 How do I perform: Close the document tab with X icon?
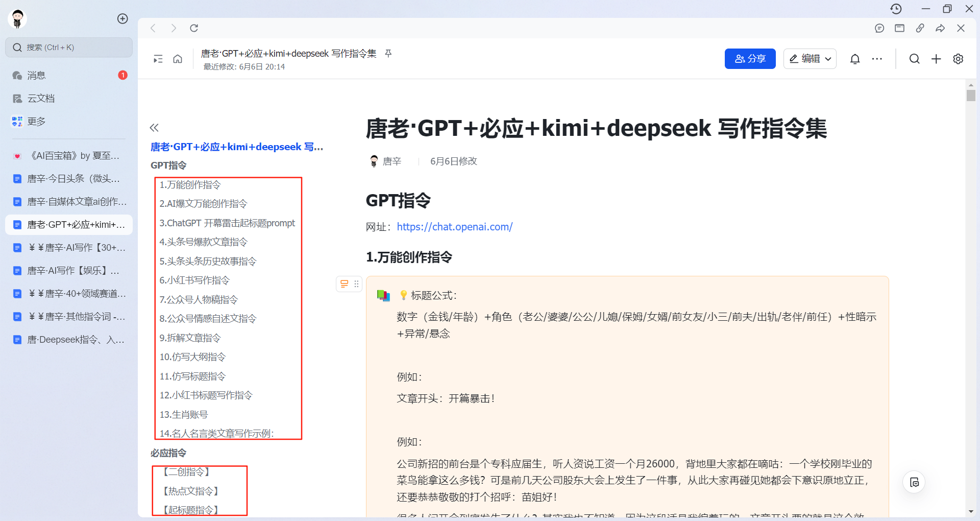point(961,28)
